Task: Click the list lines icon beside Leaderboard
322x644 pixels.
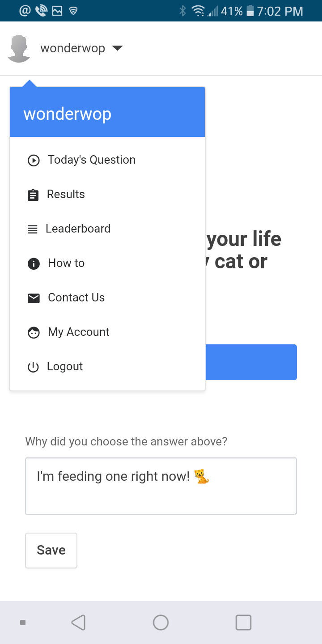Action: click(x=33, y=229)
